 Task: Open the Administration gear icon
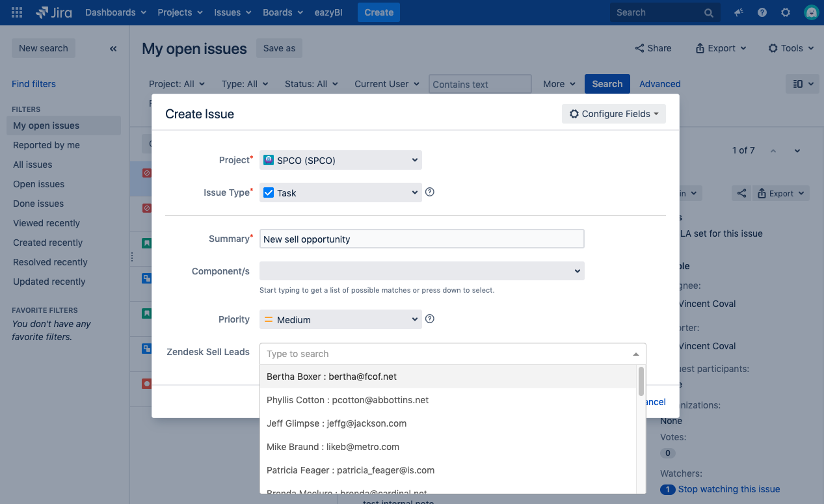786,12
